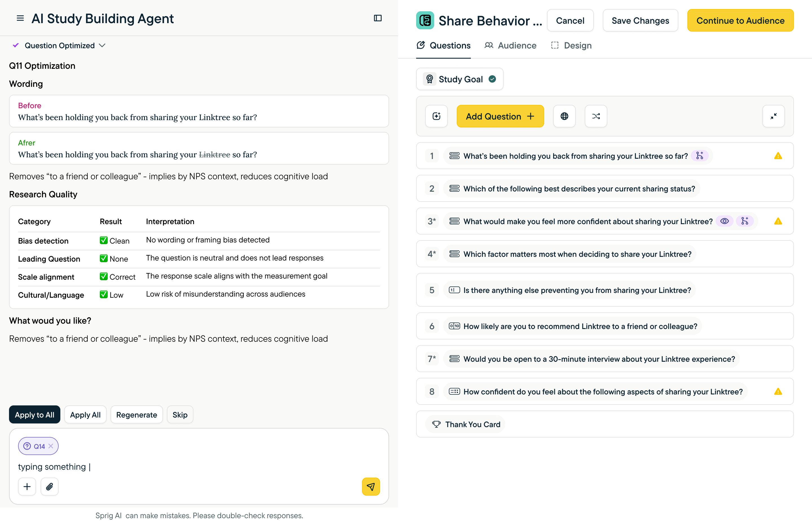This screenshot has width=812, height=521.
Task: Click the Apply All button
Action: [x=85, y=414]
